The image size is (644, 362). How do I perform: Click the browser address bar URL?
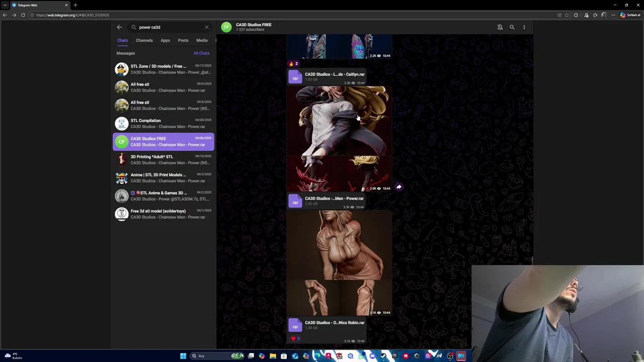coord(72,15)
